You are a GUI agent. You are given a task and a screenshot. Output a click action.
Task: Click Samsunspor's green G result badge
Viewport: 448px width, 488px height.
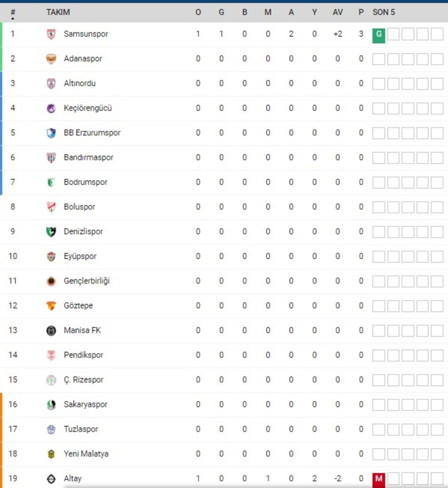click(x=378, y=35)
